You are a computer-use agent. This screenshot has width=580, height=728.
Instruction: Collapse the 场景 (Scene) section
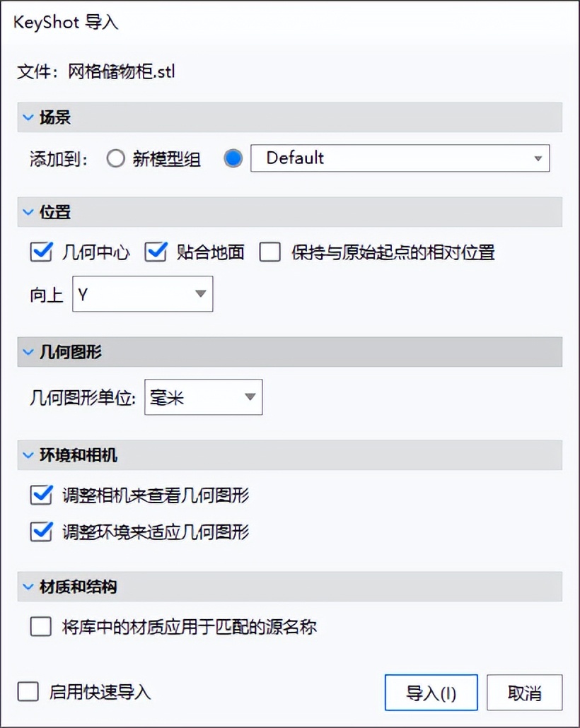click(28, 117)
